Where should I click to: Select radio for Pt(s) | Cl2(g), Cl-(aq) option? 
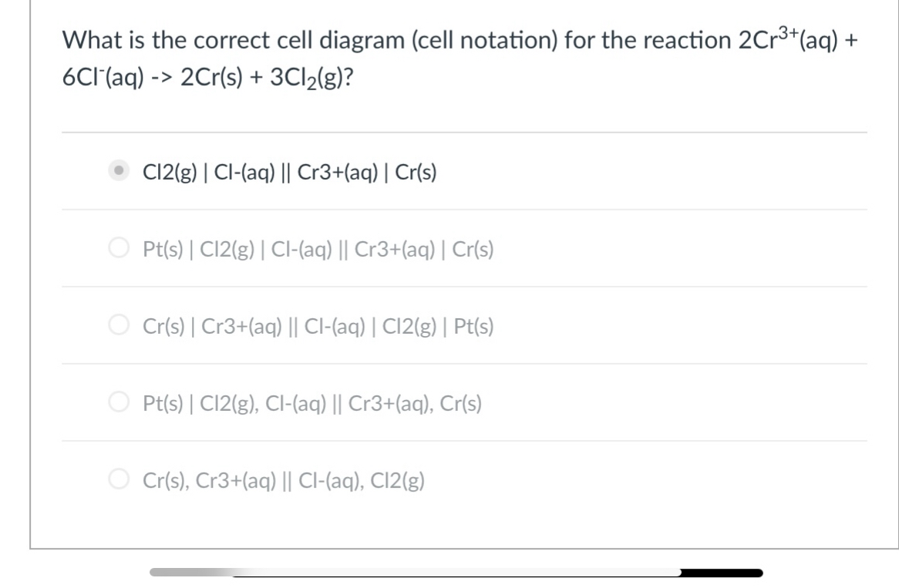coord(119,402)
